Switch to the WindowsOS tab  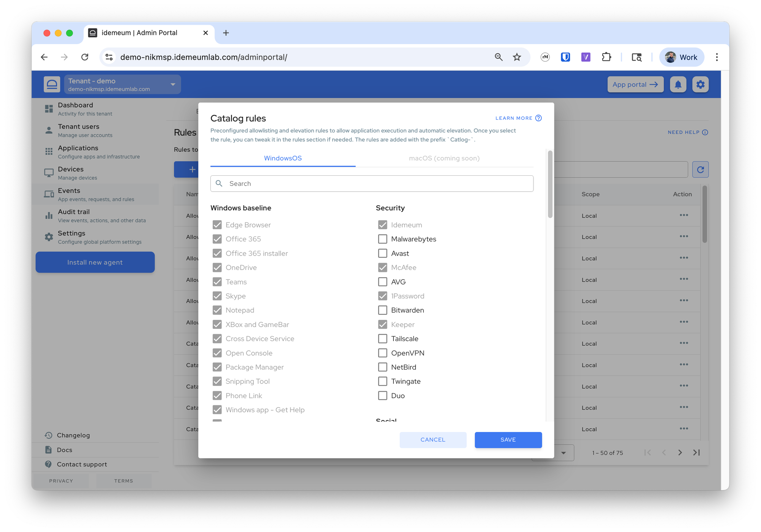coord(283,158)
